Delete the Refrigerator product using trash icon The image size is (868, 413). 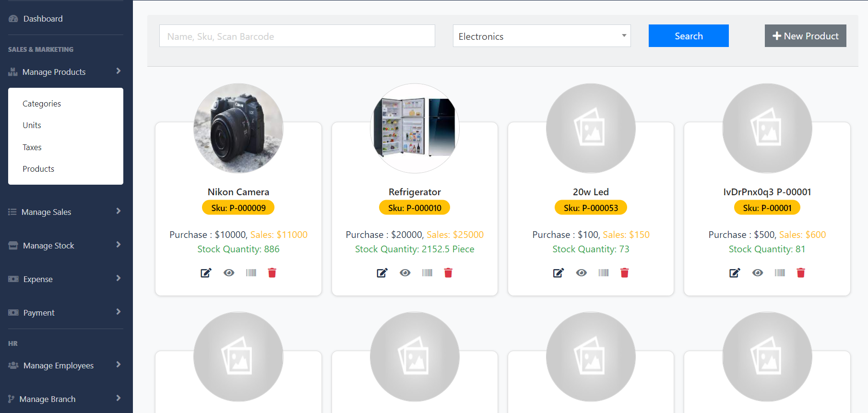click(x=448, y=273)
